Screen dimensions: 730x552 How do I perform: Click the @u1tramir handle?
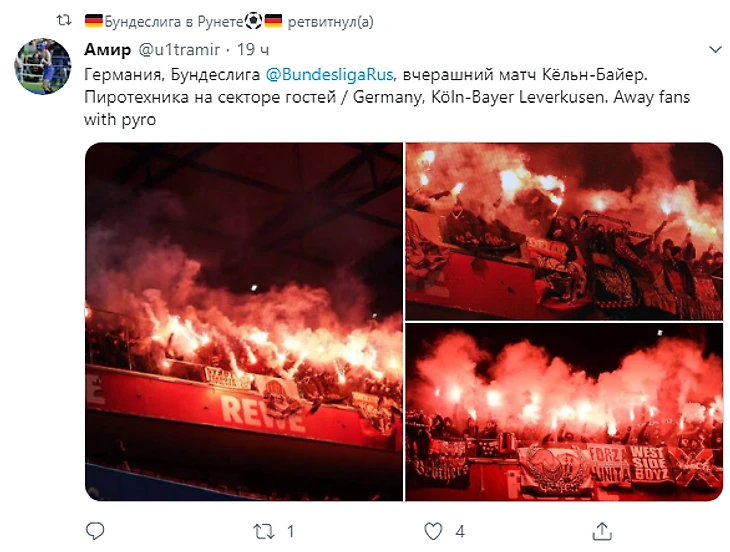(179, 49)
